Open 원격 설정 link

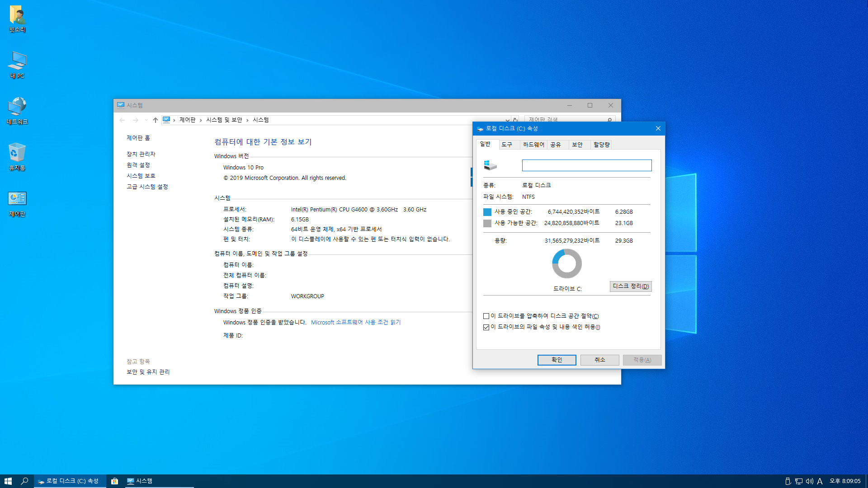coord(138,165)
